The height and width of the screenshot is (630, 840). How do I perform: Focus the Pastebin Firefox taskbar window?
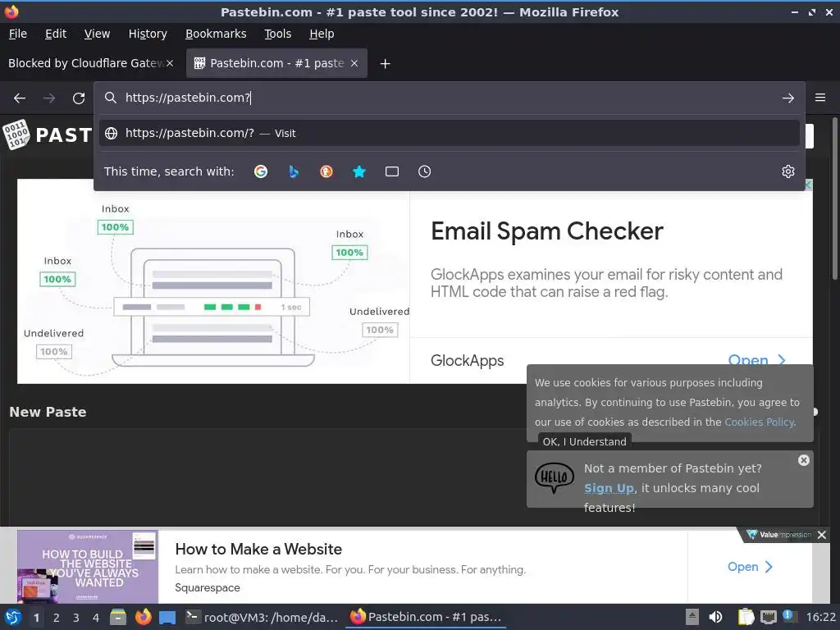pyautogui.click(x=426, y=617)
